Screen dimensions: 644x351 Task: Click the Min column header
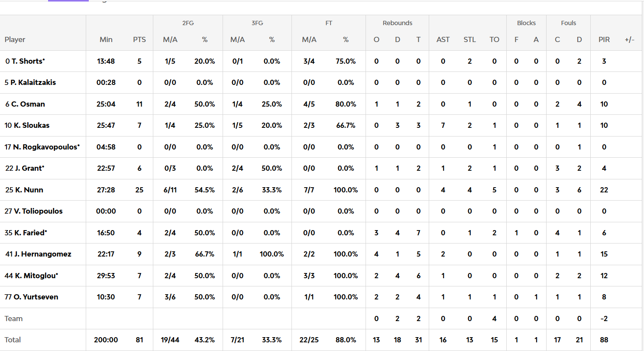pos(106,39)
